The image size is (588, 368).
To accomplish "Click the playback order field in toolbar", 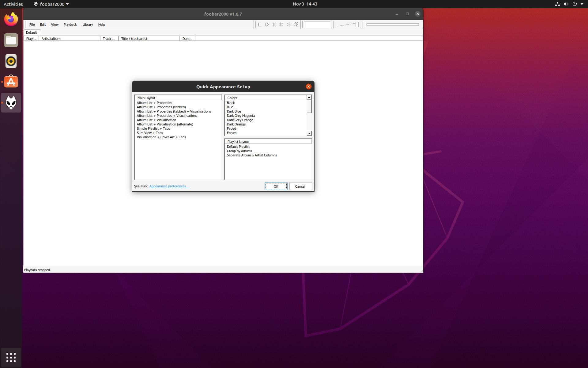I will 317,25.
